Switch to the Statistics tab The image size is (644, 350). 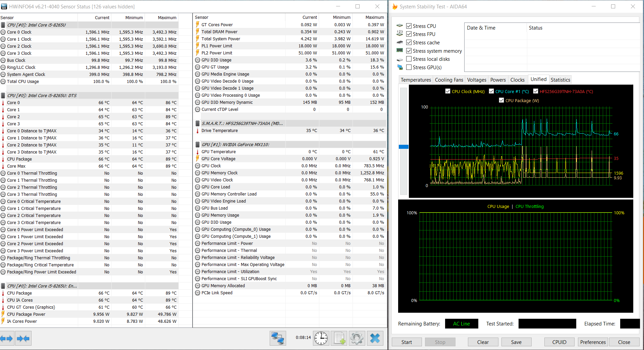[x=560, y=80]
